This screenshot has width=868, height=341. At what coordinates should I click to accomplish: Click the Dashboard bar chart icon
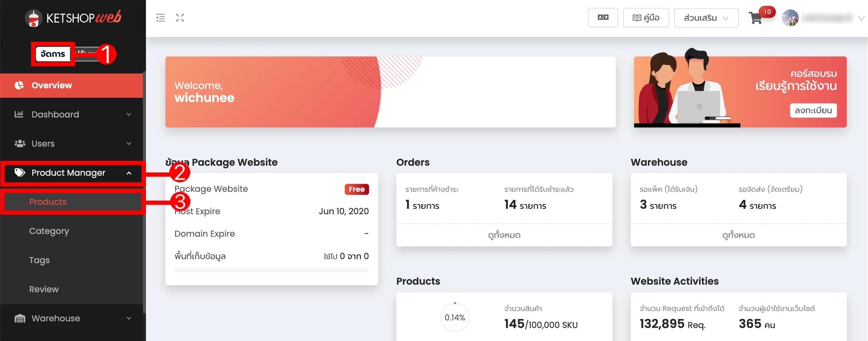click(19, 114)
